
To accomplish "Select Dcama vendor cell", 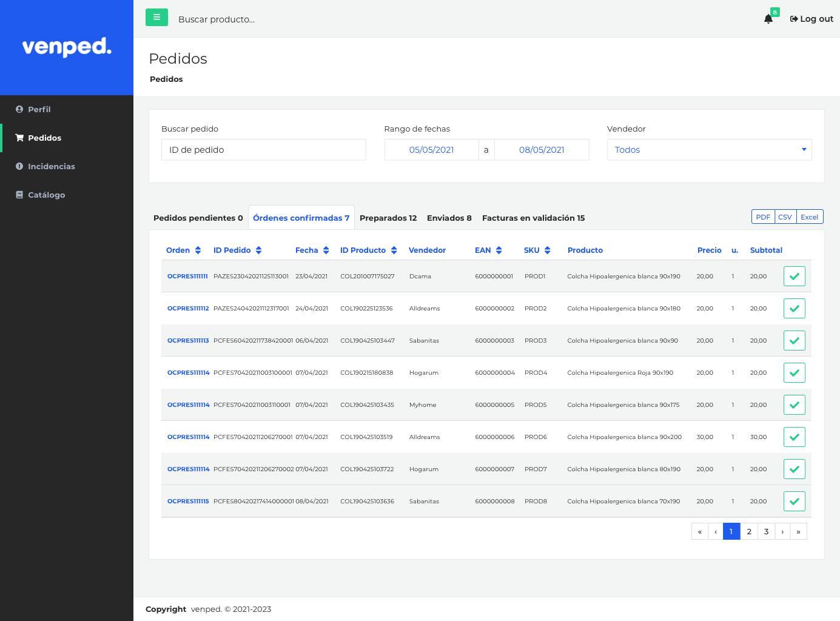I will pyautogui.click(x=420, y=276).
